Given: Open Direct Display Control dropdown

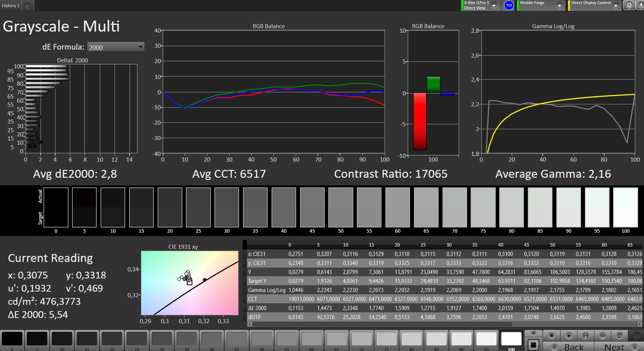Looking at the screenshot, I should tap(616, 5).
